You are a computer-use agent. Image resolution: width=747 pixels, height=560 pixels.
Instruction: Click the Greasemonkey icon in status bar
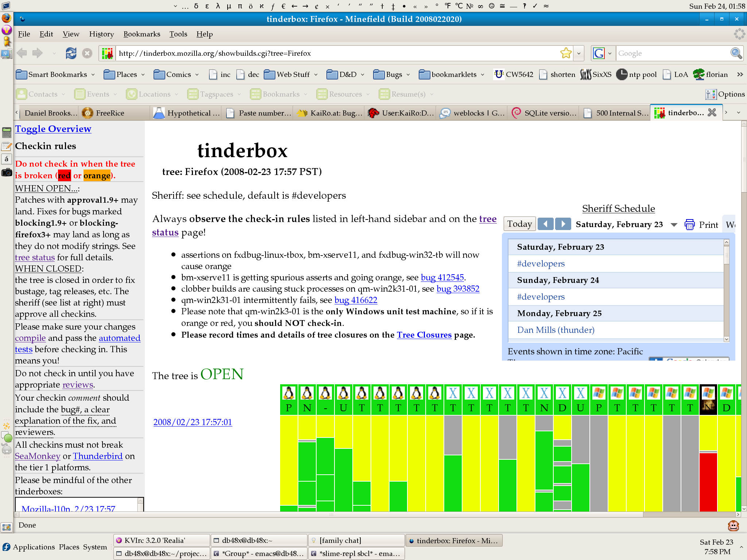pyautogui.click(x=733, y=525)
